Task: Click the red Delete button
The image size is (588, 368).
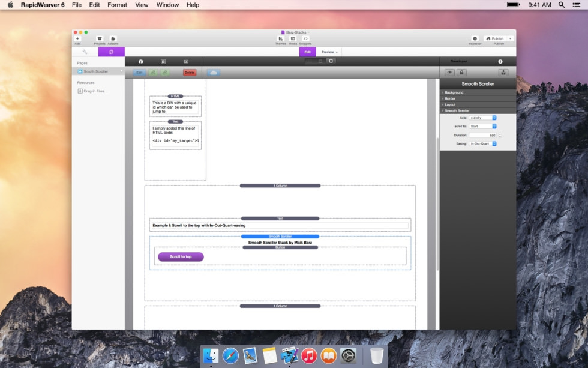Action: point(190,73)
